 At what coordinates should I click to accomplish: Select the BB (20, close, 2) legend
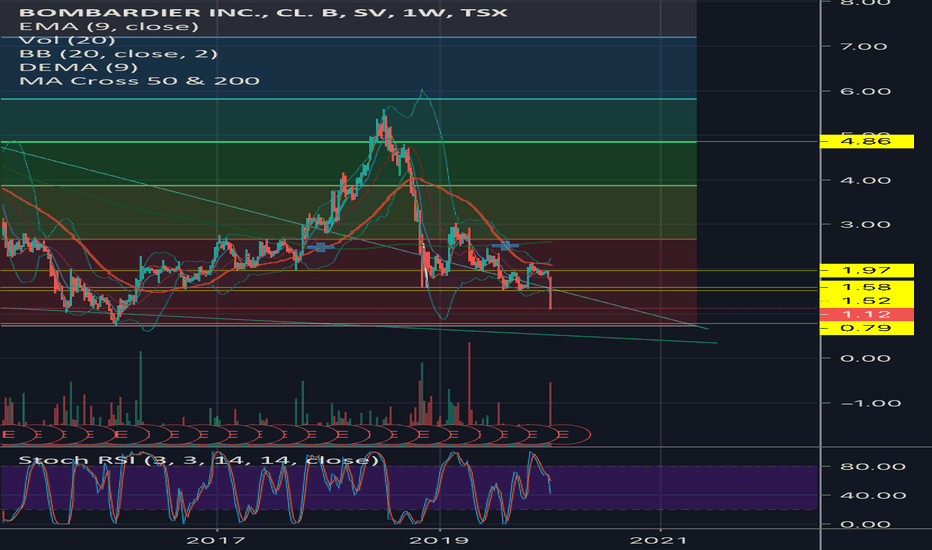pyautogui.click(x=118, y=54)
